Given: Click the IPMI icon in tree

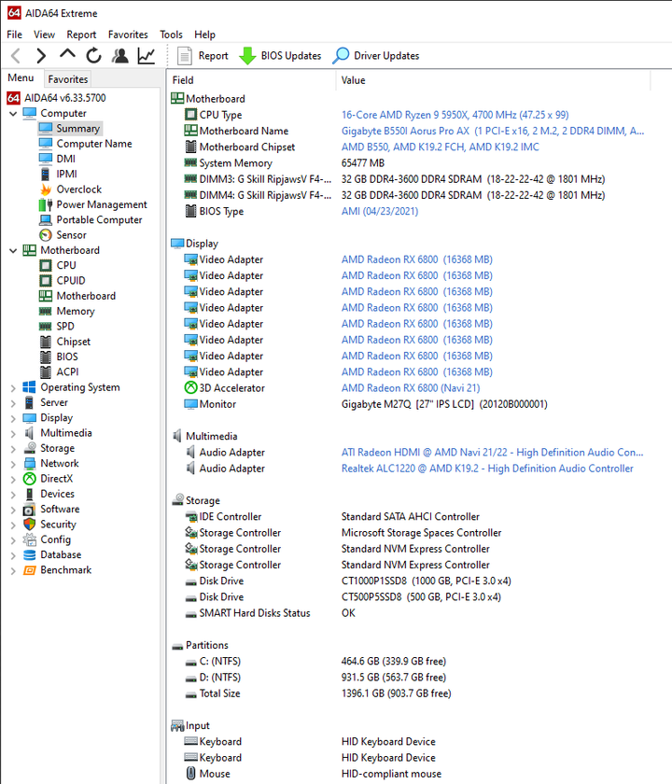Looking at the screenshot, I should pyautogui.click(x=46, y=174).
